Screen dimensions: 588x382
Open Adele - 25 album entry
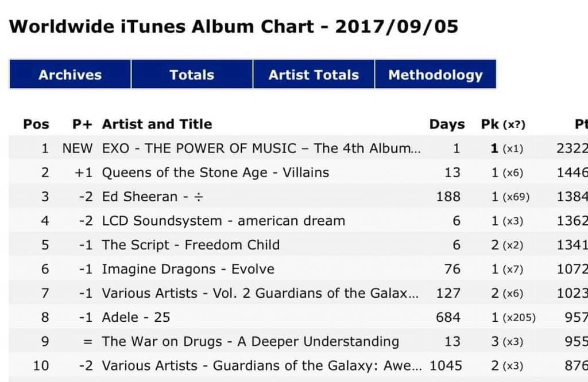pyautogui.click(x=136, y=317)
